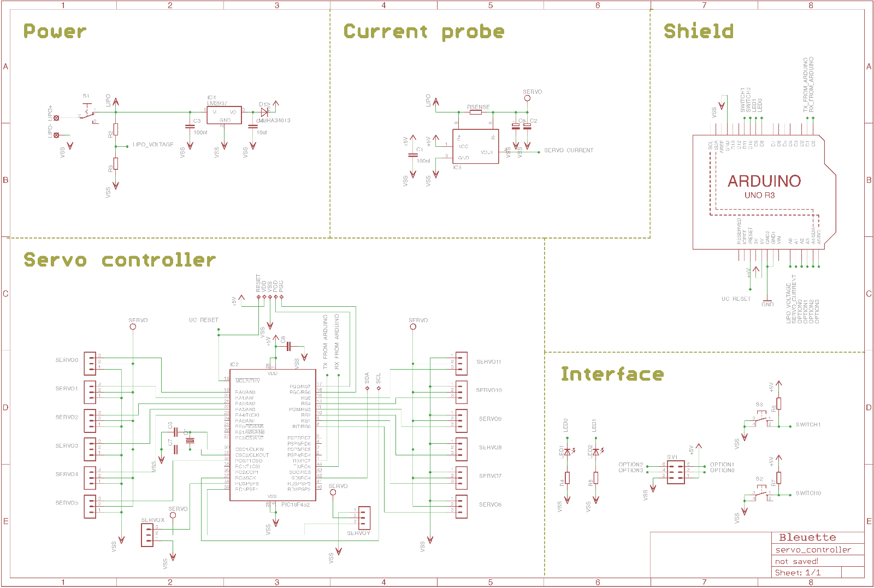Click the UC_RESET label under the Arduino shield

736,299
